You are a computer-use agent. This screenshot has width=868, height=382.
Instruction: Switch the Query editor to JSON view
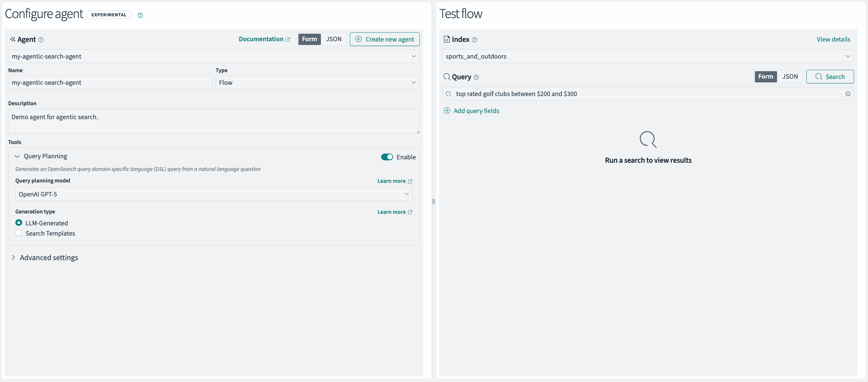click(x=790, y=77)
